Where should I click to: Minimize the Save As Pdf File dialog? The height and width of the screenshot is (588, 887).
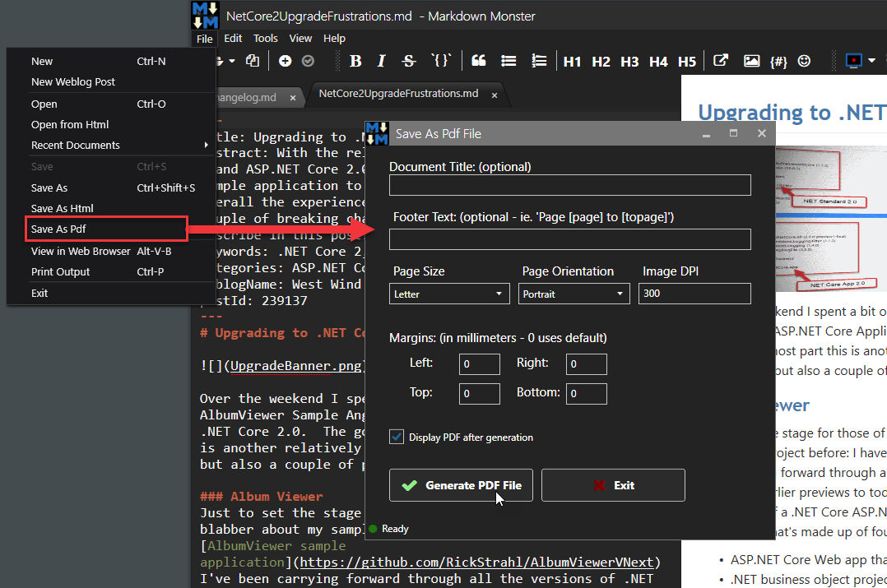tap(706, 135)
